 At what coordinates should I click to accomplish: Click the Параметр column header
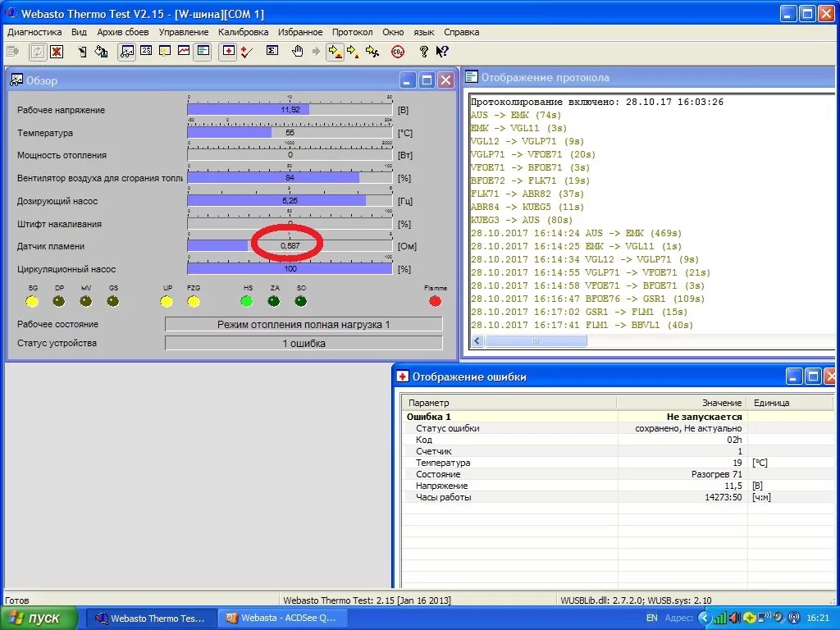509,403
